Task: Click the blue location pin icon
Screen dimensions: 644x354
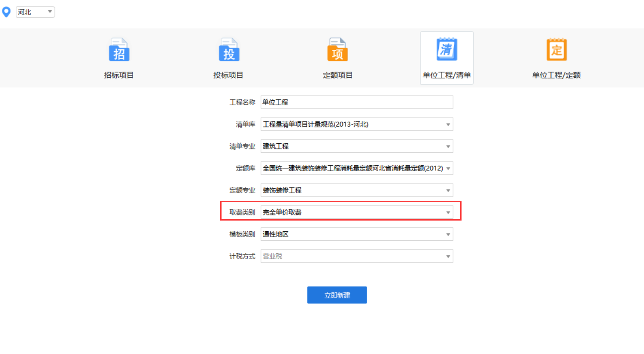Action: click(6, 12)
